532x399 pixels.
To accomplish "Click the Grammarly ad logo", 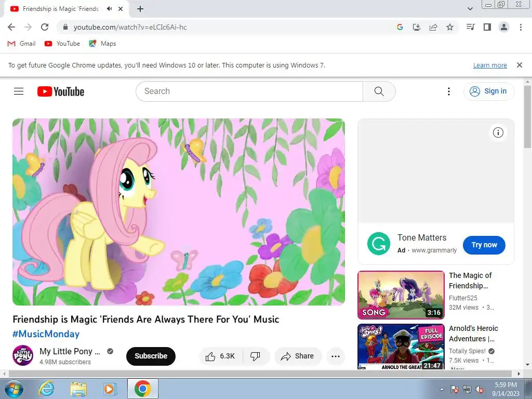I will pyautogui.click(x=379, y=244).
